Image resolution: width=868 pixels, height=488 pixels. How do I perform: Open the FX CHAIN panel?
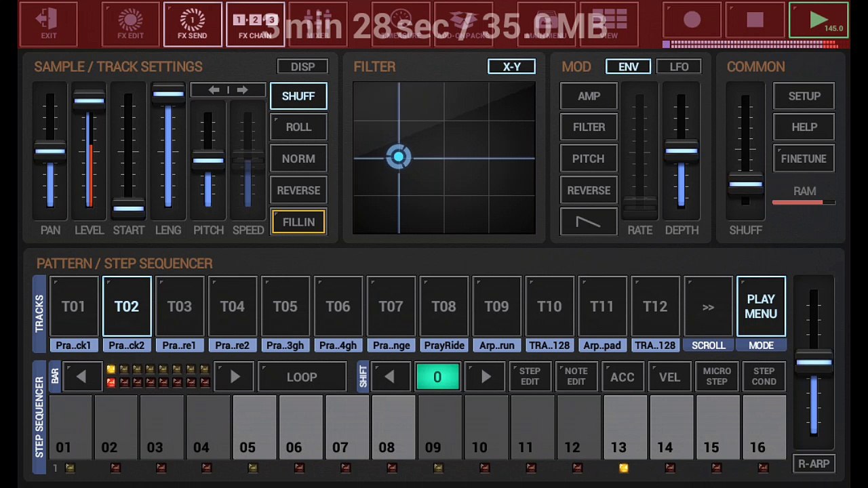(255, 24)
